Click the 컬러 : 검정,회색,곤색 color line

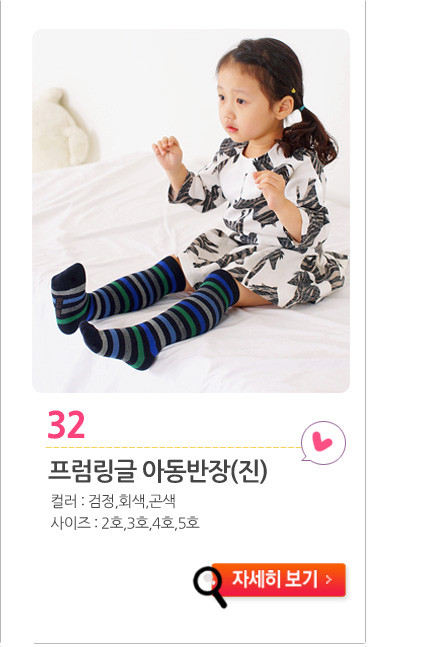point(113,502)
